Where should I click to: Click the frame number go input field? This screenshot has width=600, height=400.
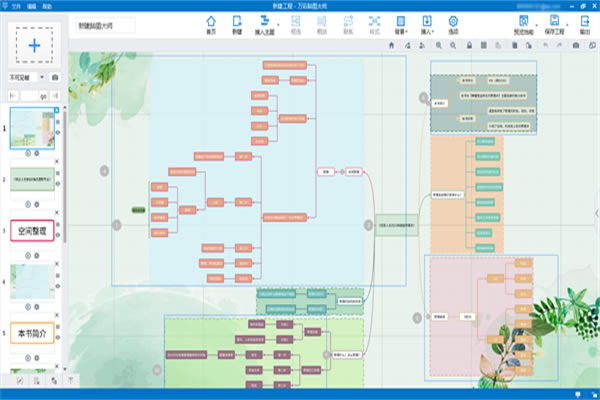34,96
